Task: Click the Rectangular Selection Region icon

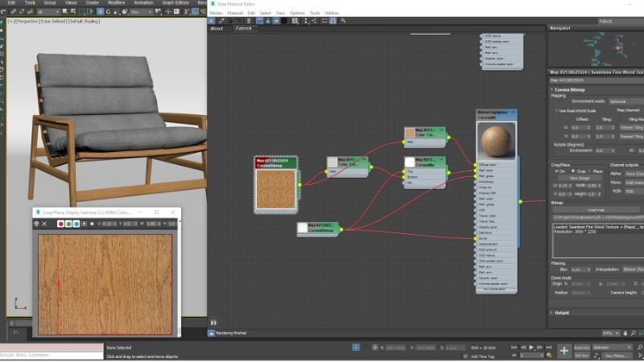Action: pyautogui.click(x=82, y=11)
